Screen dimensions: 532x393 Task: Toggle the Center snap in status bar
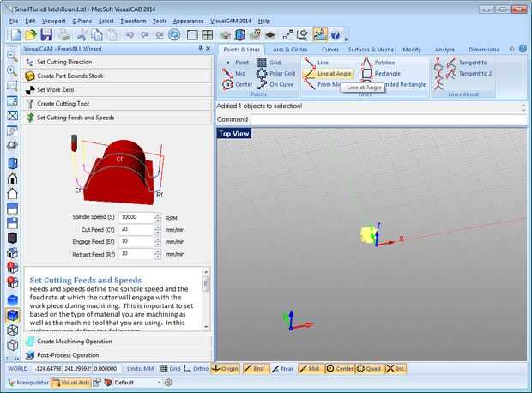(340, 369)
